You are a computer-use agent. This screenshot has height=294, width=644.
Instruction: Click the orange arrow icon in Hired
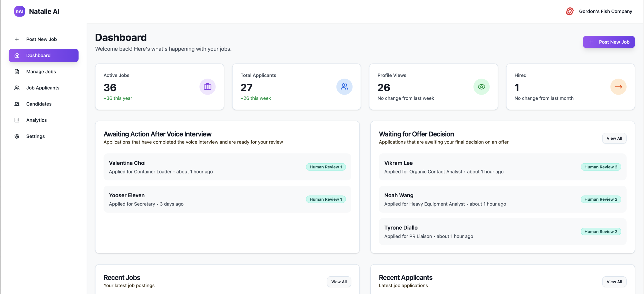[618, 87]
